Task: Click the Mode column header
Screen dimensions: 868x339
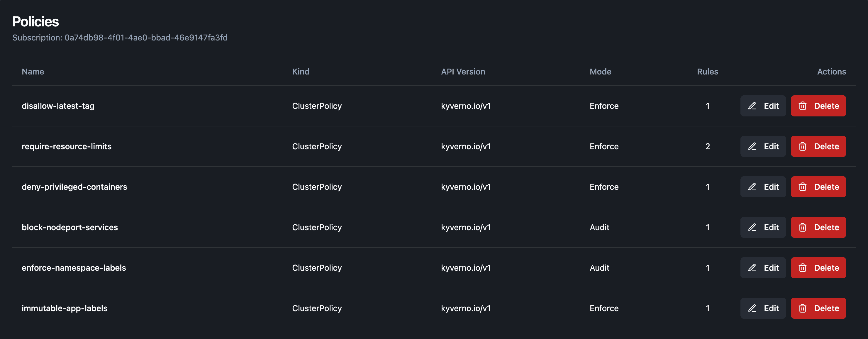Action: pos(600,72)
